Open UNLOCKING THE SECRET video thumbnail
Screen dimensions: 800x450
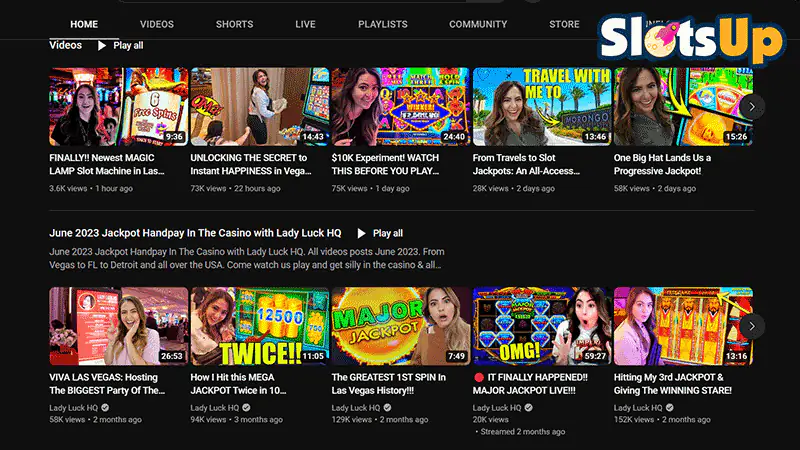[x=260, y=107]
